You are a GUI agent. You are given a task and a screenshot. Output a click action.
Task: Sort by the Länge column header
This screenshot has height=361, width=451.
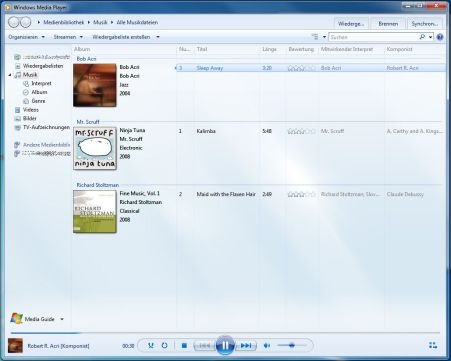(269, 49)
